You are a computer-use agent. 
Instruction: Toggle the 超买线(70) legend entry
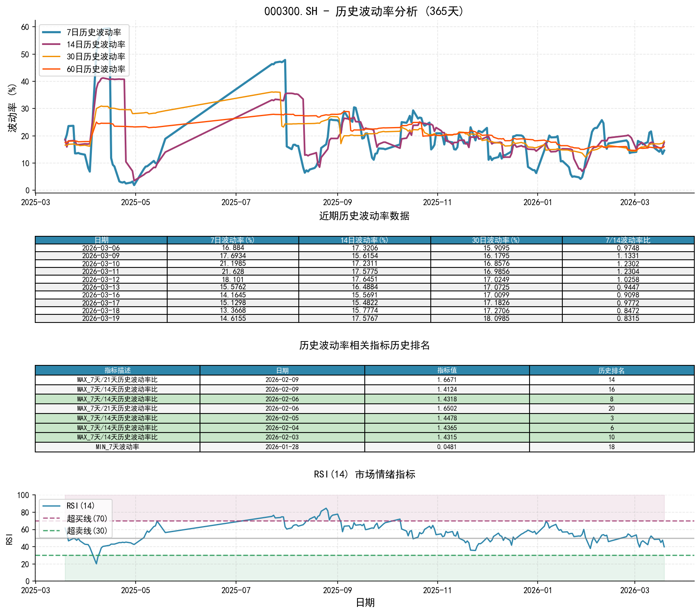(87, 518)
